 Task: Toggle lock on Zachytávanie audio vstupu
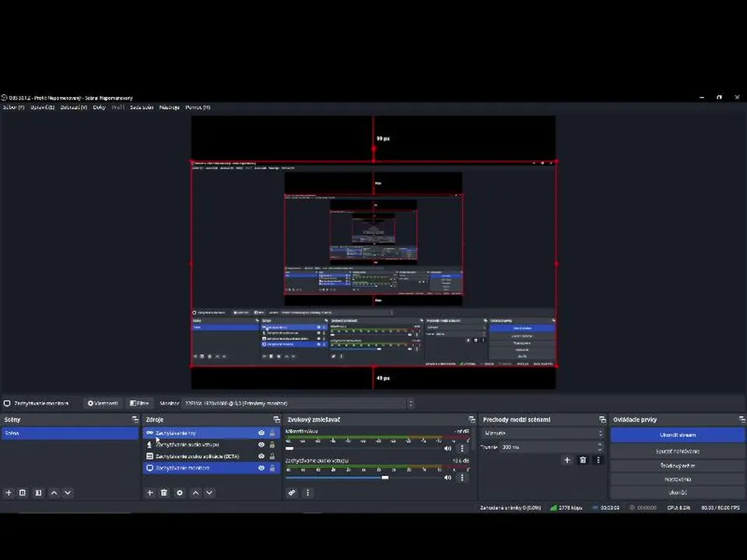272,444
